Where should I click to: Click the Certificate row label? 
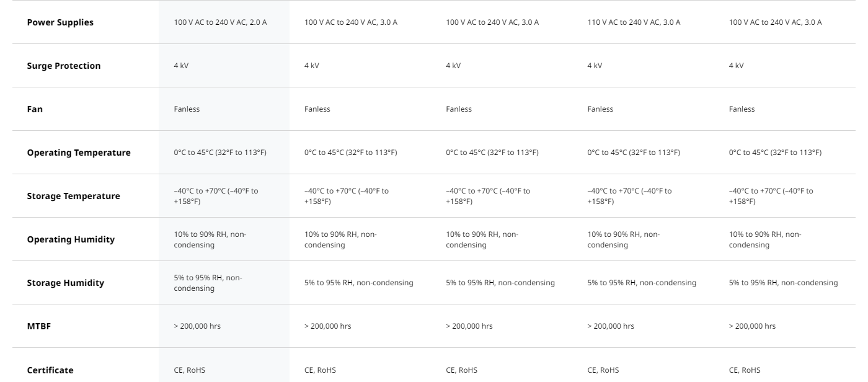(x=50, y=370)
